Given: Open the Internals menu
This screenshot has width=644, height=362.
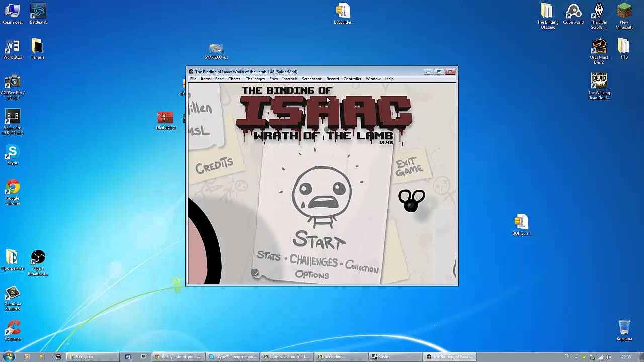Looking at the screenshot, I should click(x=290, y=79).
